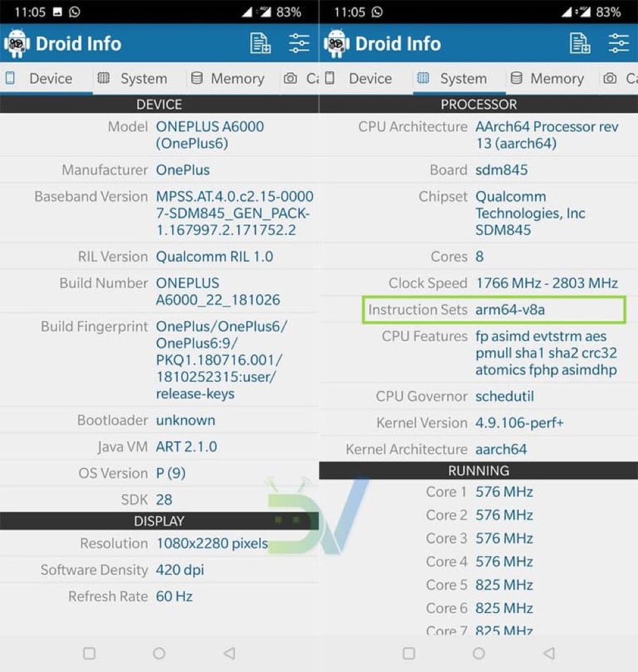Select the Device tab in left screen

(47, 79)
